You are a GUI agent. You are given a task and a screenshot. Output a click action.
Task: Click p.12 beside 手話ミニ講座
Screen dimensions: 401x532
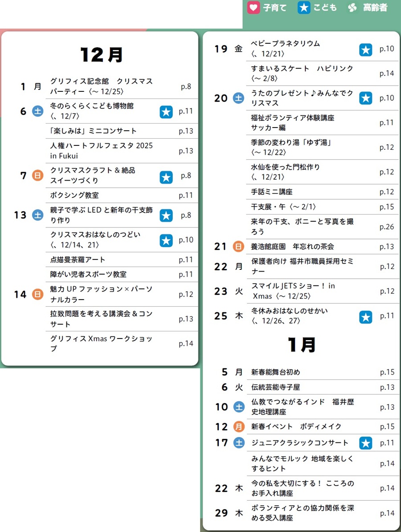(x=387, y=192)
